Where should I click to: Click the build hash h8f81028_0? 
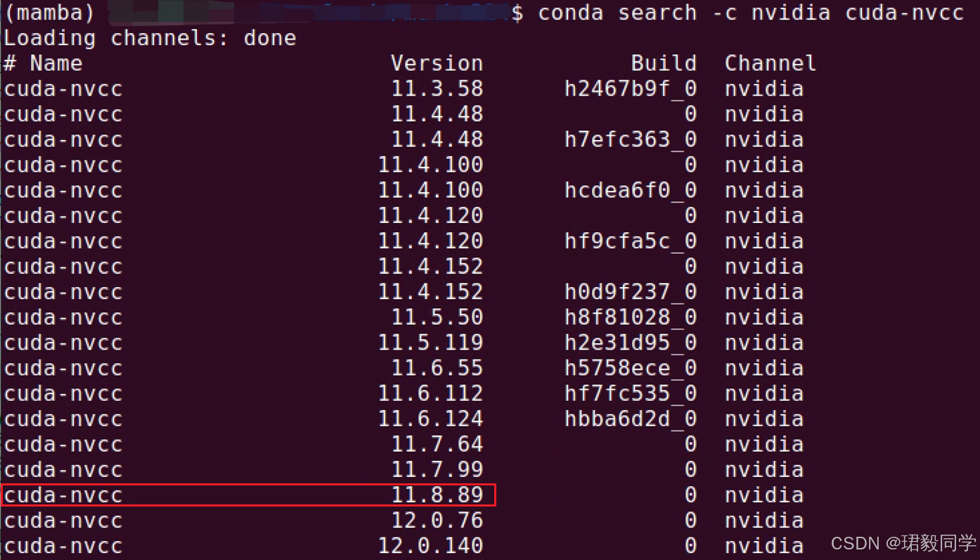pos(630,317)
